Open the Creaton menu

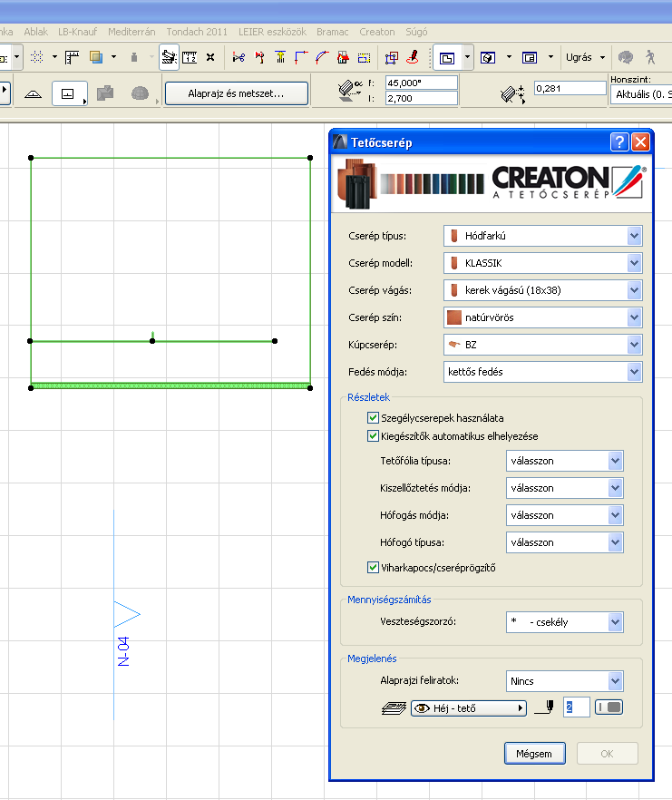[x=376, y=32]
